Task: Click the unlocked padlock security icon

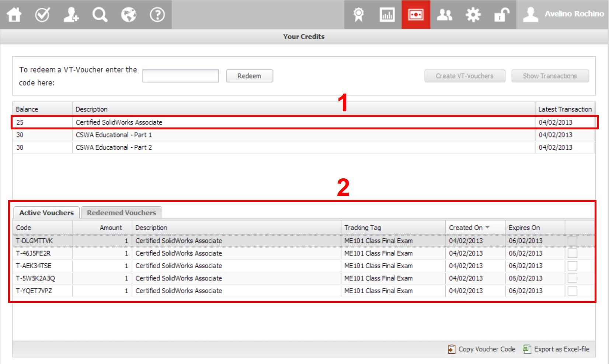Action: click(501, 15)
